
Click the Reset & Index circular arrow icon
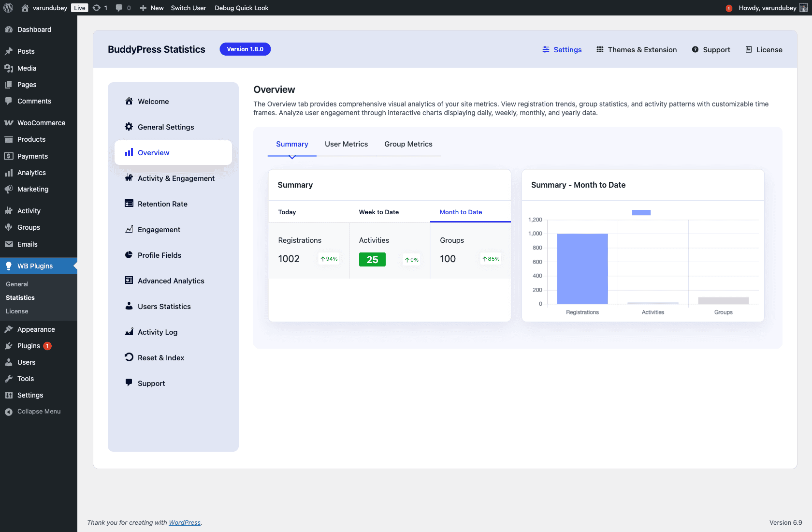pyautogui.click(x=129, y=357)
